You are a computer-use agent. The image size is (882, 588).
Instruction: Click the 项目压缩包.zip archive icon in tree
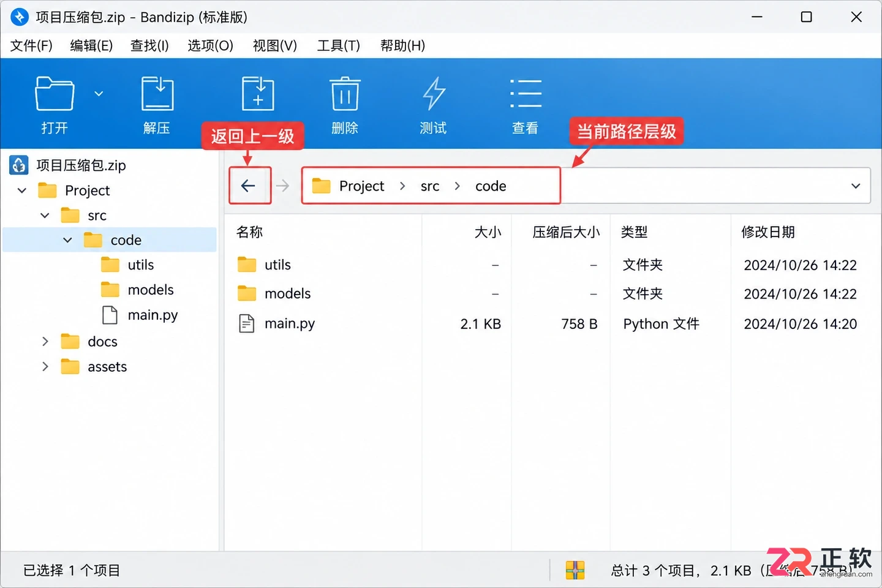click(x=19, y=165)
